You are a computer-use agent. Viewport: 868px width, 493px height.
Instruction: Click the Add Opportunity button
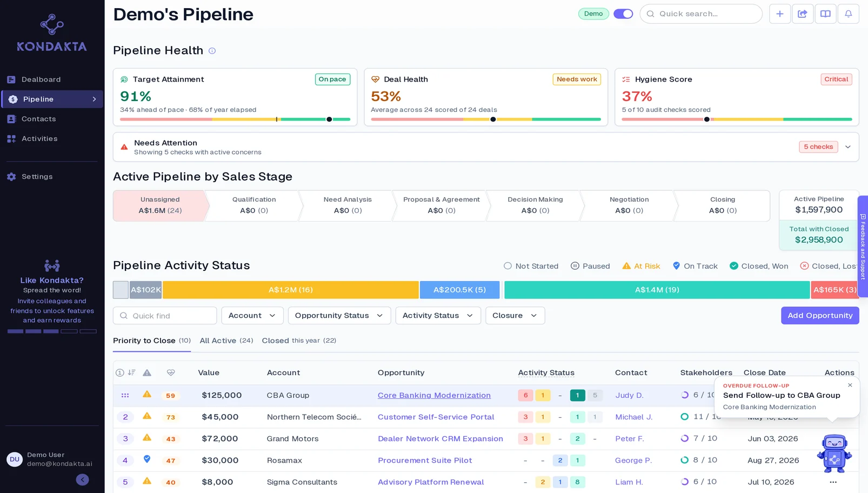[820, 316]
